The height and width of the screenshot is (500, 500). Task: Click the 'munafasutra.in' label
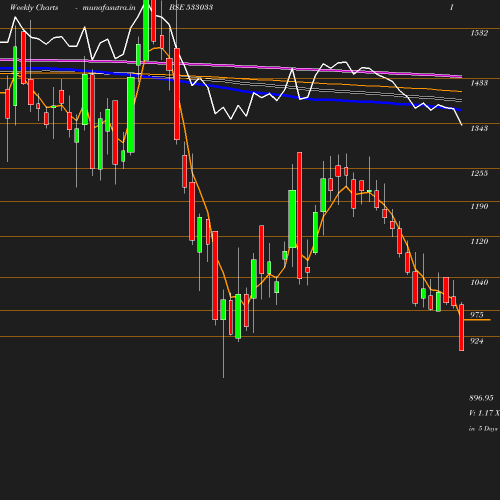tap(109, 8)
